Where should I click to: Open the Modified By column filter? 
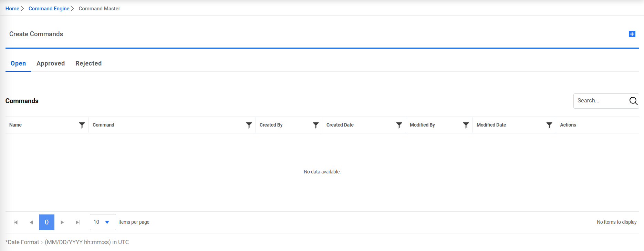[466, 125]
